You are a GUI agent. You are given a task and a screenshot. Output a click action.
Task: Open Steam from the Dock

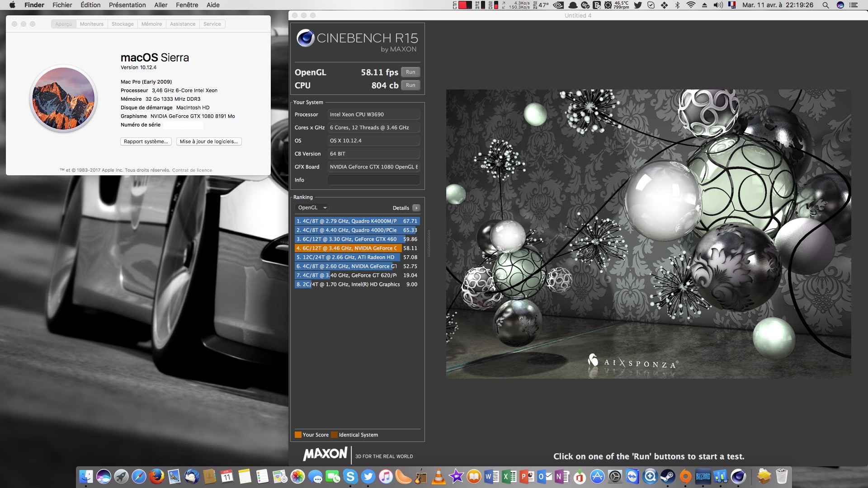pos(668,476)
